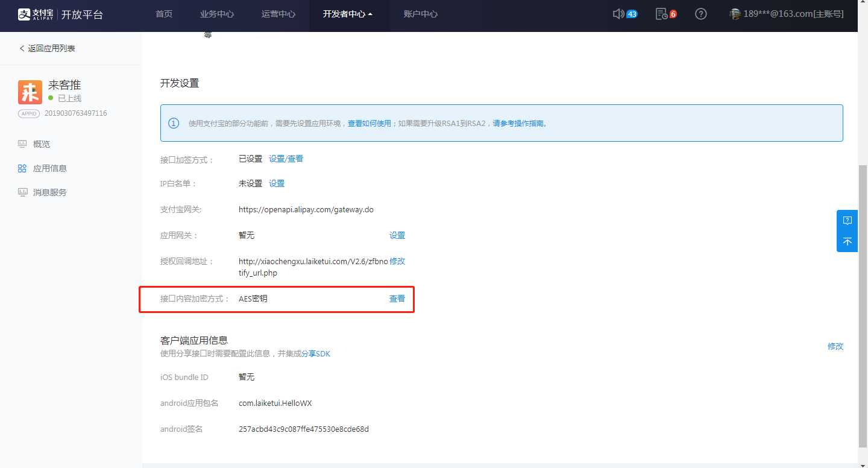The image size is (868, 468).
Task: Open the 分享SDK link
Action: 316,353
